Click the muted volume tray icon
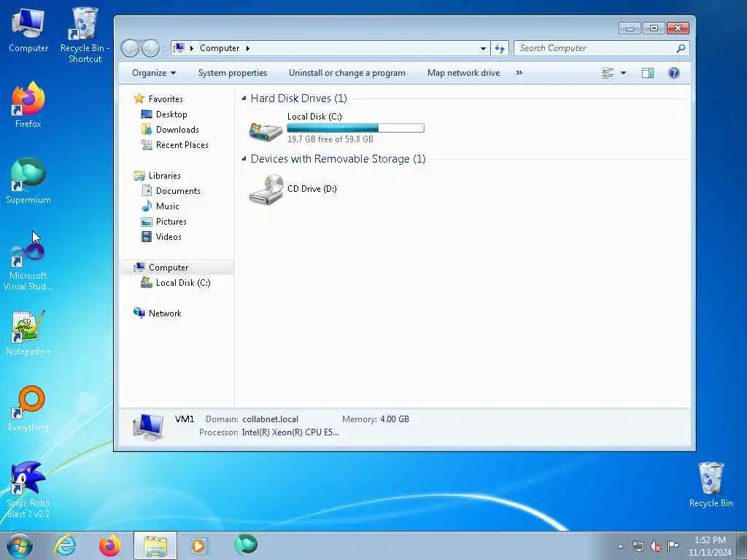The width and height of the screenshot is (747, 560). coord(656,546)
